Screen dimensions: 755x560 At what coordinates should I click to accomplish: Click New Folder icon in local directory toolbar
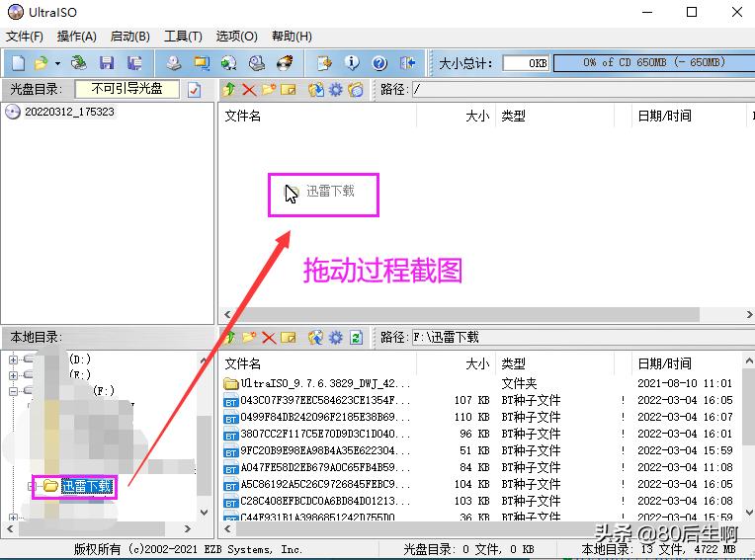(249, 338)
